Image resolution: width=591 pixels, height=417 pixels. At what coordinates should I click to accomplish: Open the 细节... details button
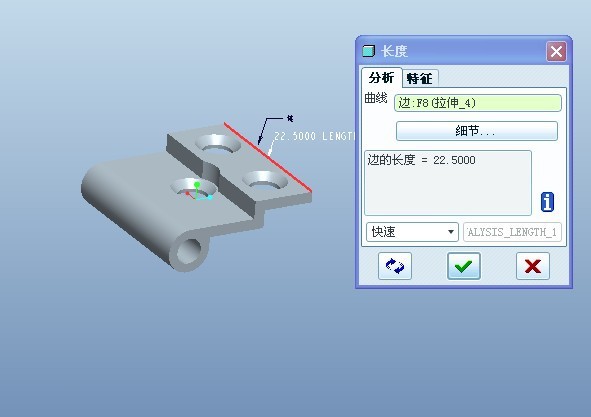pyautogui.click(x=476, y=131)
